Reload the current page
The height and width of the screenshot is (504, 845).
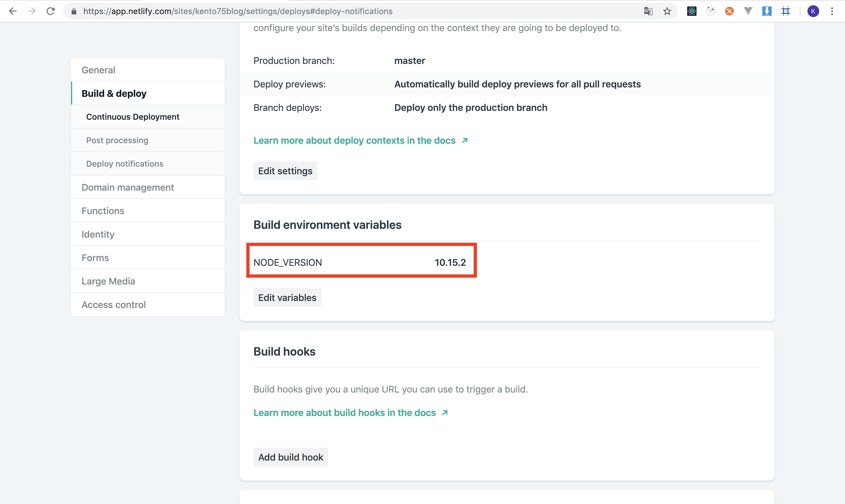(50, 11)
